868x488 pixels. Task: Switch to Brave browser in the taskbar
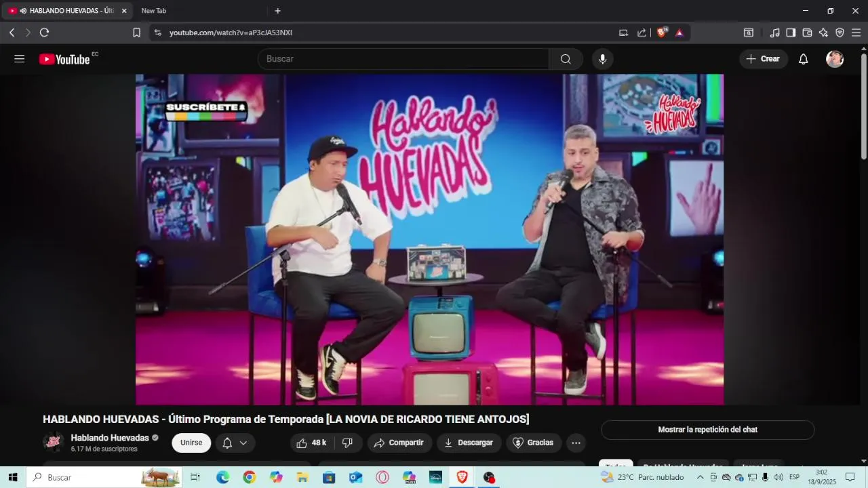click(x=462, y=477)
